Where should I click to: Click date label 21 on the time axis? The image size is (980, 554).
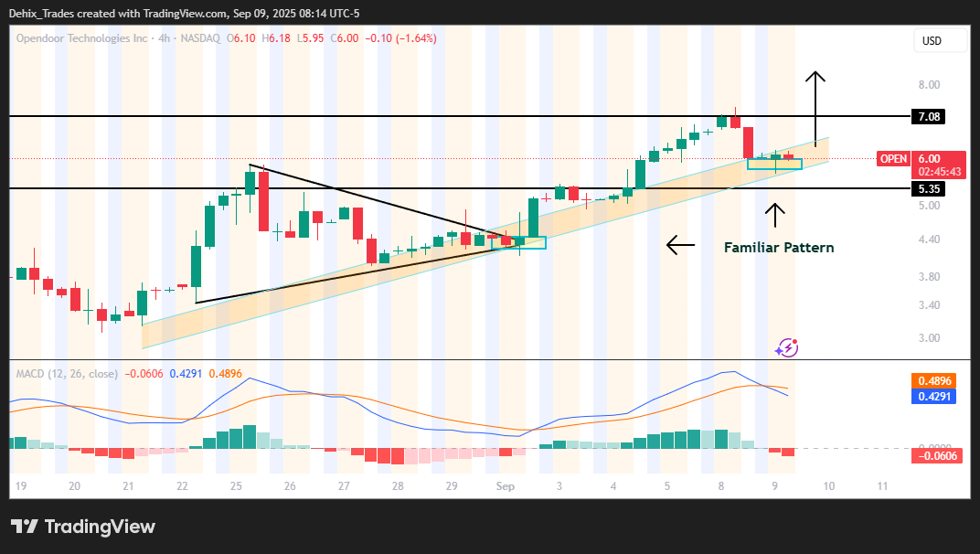click(128, 485)
